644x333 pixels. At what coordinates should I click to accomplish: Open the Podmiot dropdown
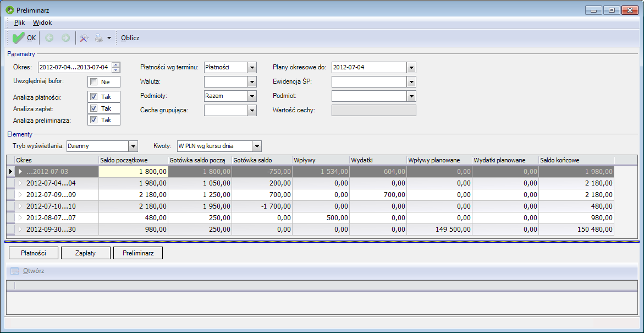coord(411,96)
